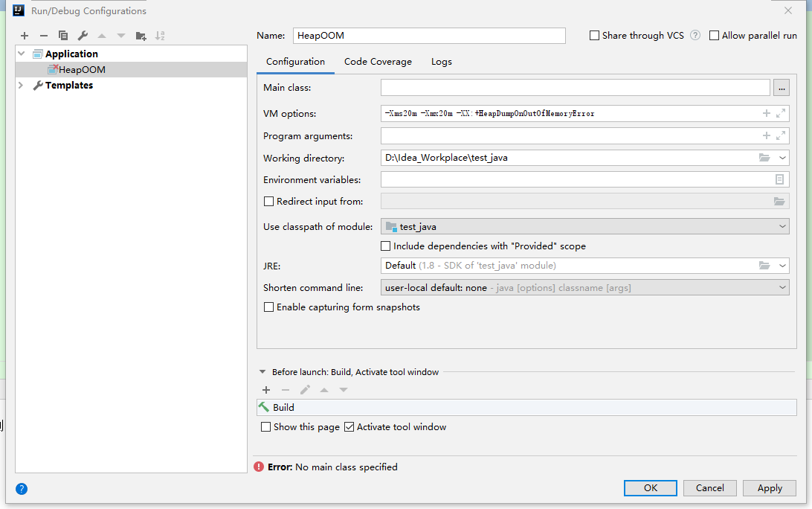This screenshot has width=812, height=509.
Task: Click the Apply button
Action: coord(770,488)
